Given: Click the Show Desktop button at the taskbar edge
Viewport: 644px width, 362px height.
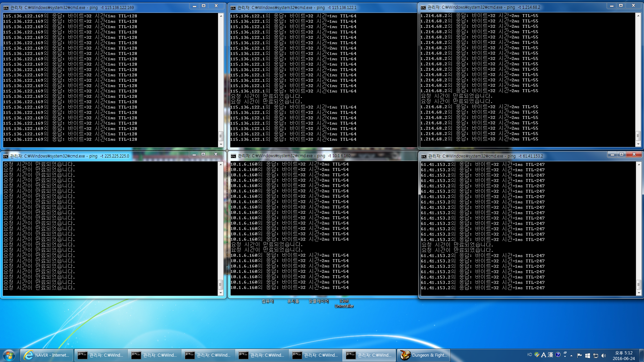Looking at the screenshot, I should point(641,355).
